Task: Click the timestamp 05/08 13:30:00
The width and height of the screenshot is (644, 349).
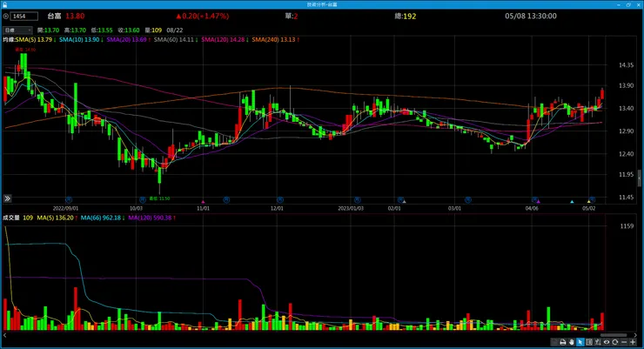Action: [531, 16]
